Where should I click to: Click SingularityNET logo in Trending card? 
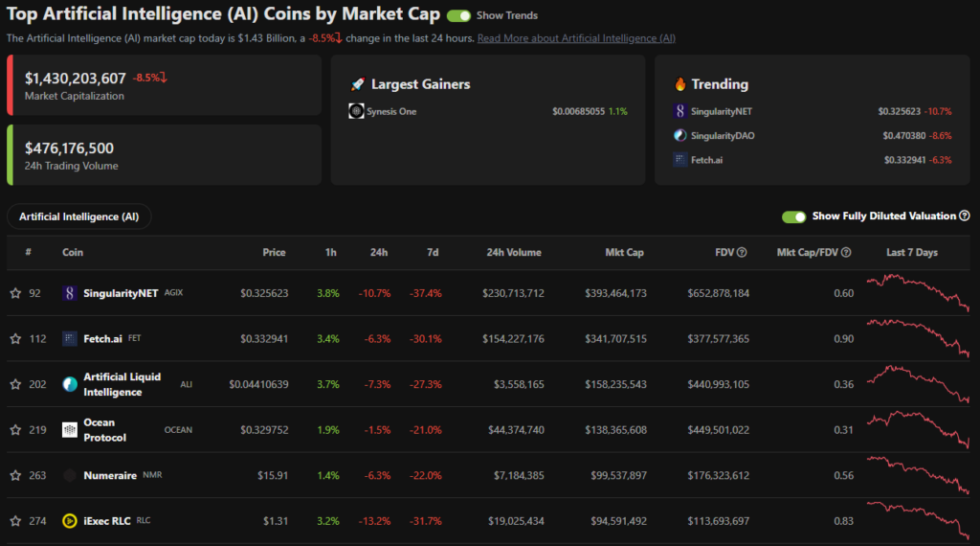click(680, 111)
